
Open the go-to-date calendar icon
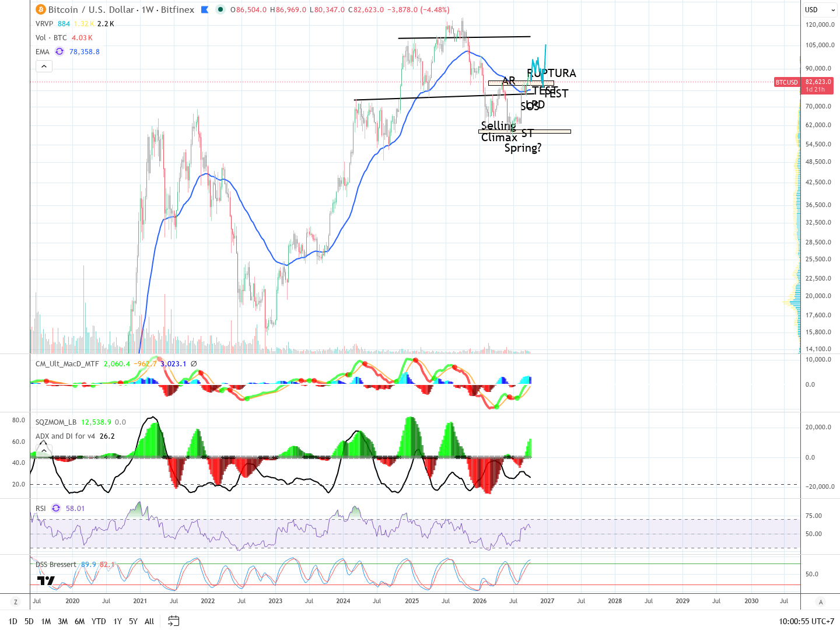click(173, 621)
